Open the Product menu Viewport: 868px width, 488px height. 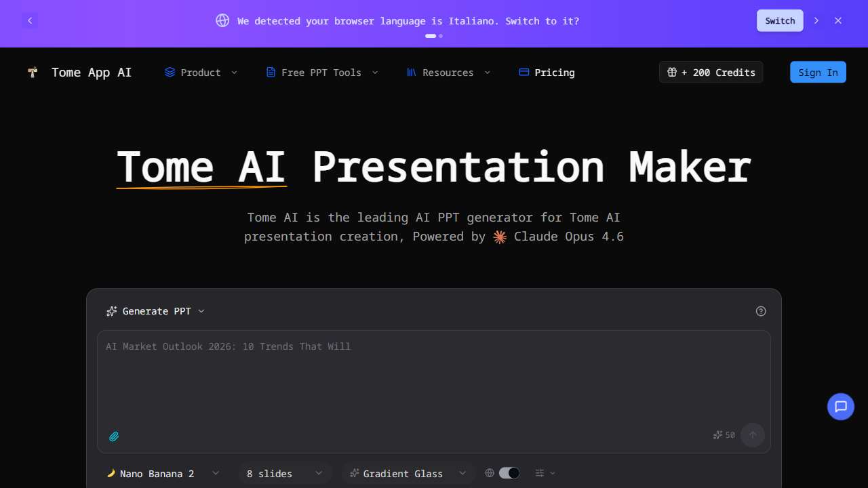tap(201, 73)
